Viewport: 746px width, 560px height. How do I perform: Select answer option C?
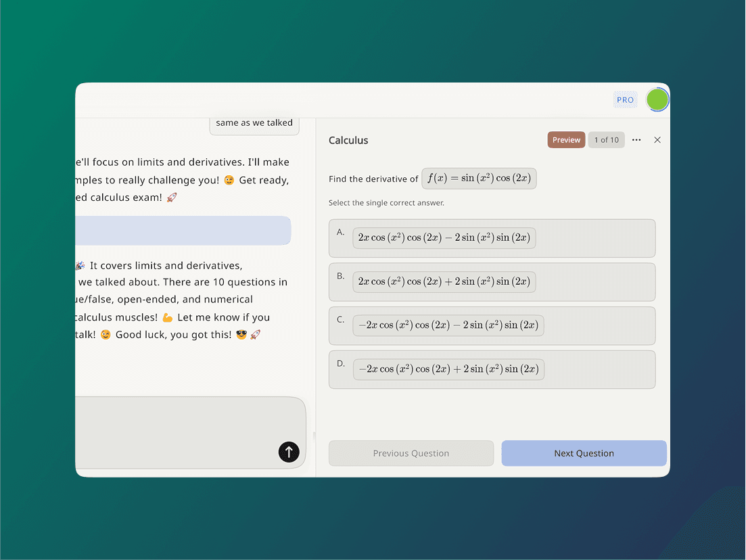tap(492, 325)
